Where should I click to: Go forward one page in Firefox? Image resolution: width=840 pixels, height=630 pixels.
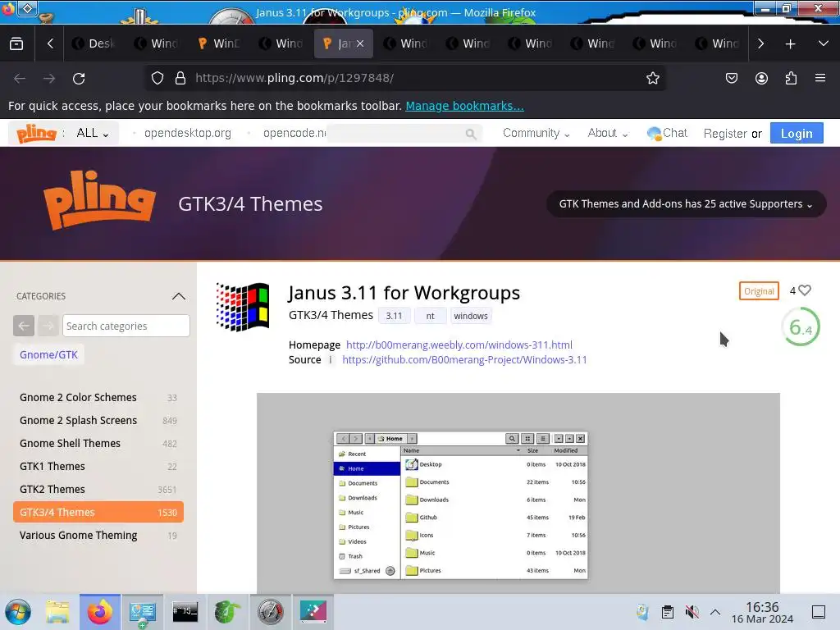tap(49, 78)
